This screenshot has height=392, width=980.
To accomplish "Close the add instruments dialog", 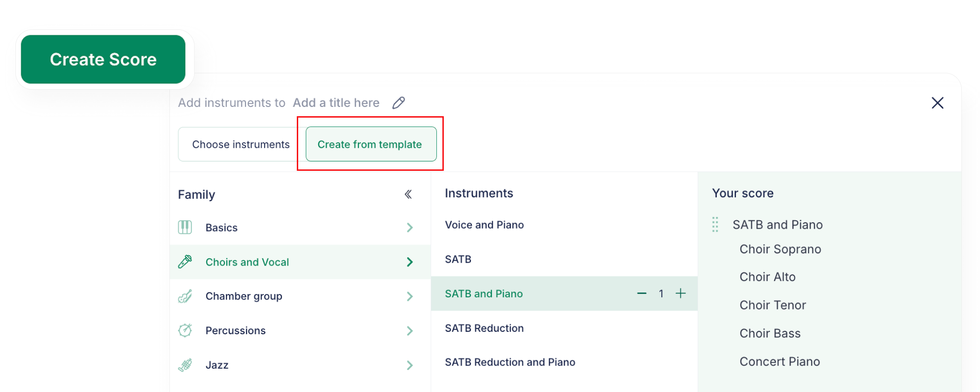I will (x=938, y=103).
